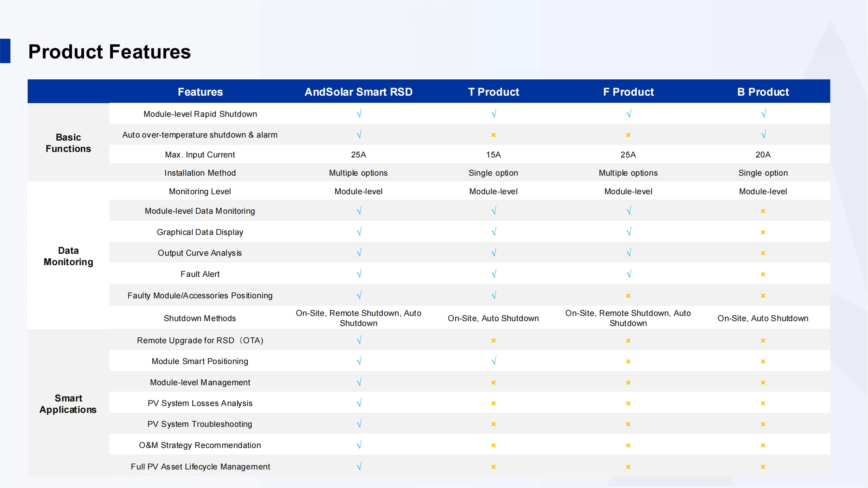Select the B Product column header

[763, 92]
